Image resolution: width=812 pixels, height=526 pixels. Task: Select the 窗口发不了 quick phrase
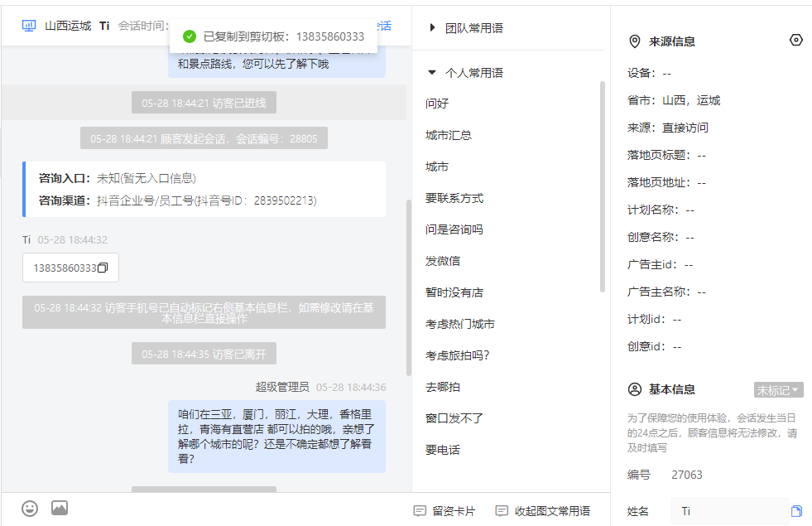click(454, 418)
